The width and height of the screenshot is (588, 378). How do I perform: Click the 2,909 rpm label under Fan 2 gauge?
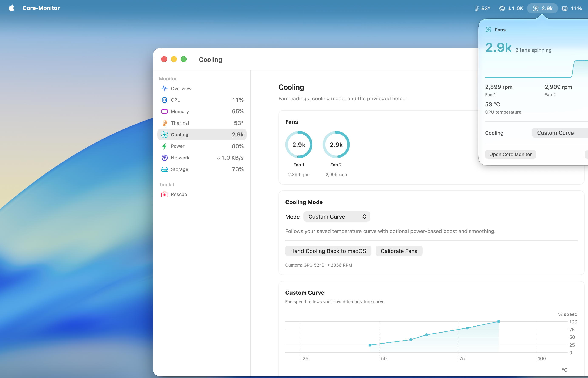click(336, 175)
